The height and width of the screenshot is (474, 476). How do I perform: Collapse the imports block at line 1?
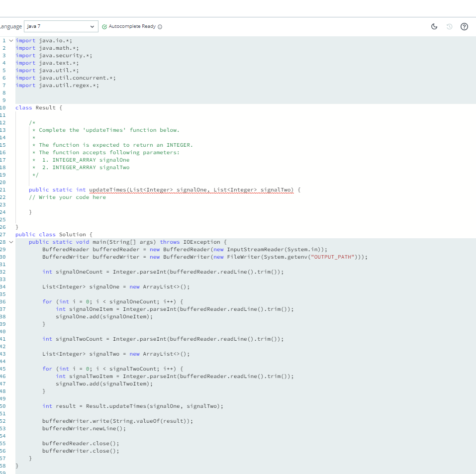click(x=11, y=40)
